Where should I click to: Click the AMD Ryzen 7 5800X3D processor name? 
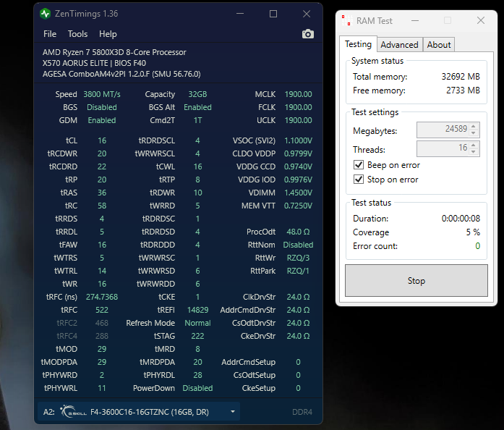pos(114,52)
